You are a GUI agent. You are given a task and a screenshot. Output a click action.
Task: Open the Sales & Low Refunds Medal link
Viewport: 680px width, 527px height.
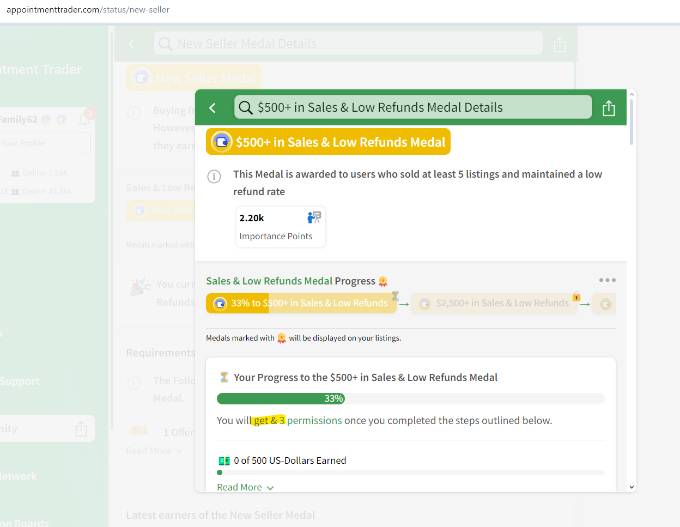tap(269, 281)
